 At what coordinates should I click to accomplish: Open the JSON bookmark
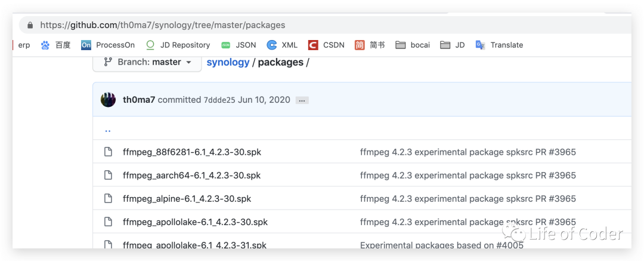239,45
